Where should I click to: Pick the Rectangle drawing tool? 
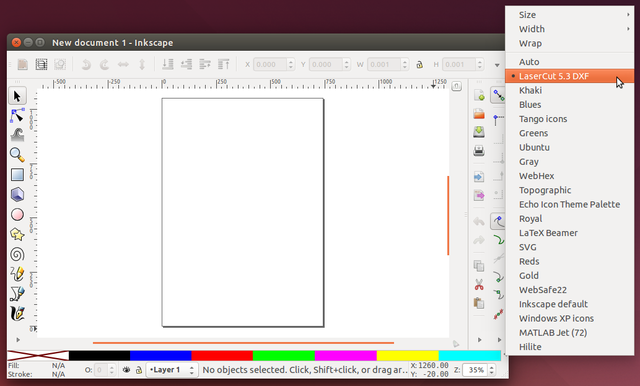pos(17,175)
